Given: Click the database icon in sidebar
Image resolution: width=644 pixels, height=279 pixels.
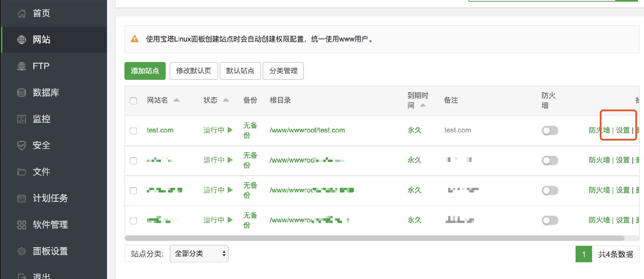Looking at the screenshot, I should point(22,93).
